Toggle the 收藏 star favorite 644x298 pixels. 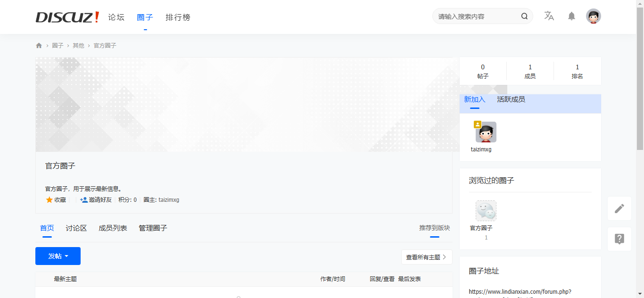click(56, 200)
